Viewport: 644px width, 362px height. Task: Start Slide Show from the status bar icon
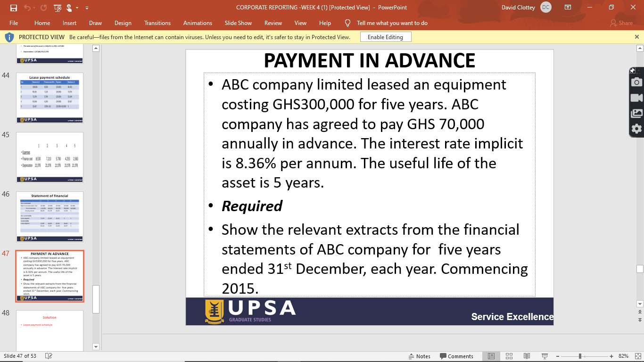545,356
